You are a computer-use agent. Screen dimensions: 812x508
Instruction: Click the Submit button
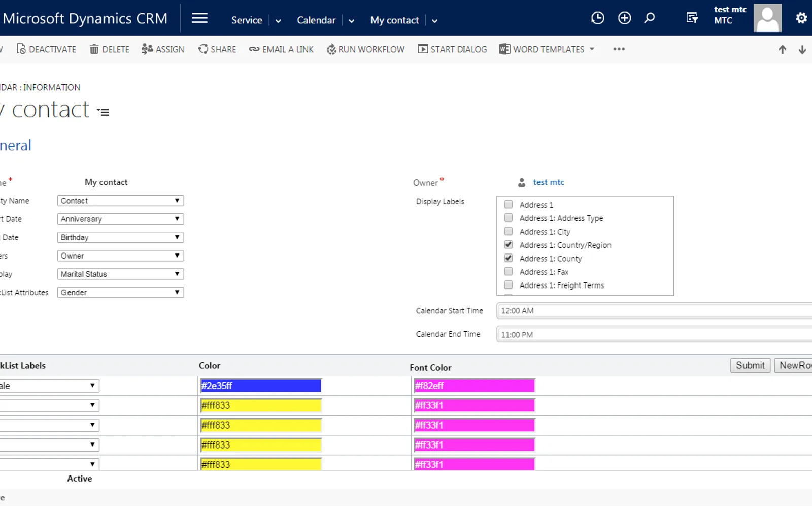[x=750, y=365]
